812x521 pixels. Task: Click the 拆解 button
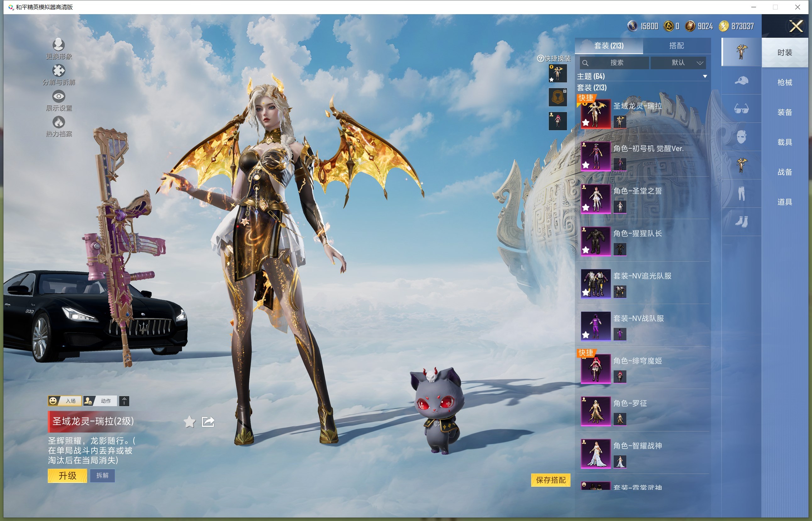coord(102,476)
